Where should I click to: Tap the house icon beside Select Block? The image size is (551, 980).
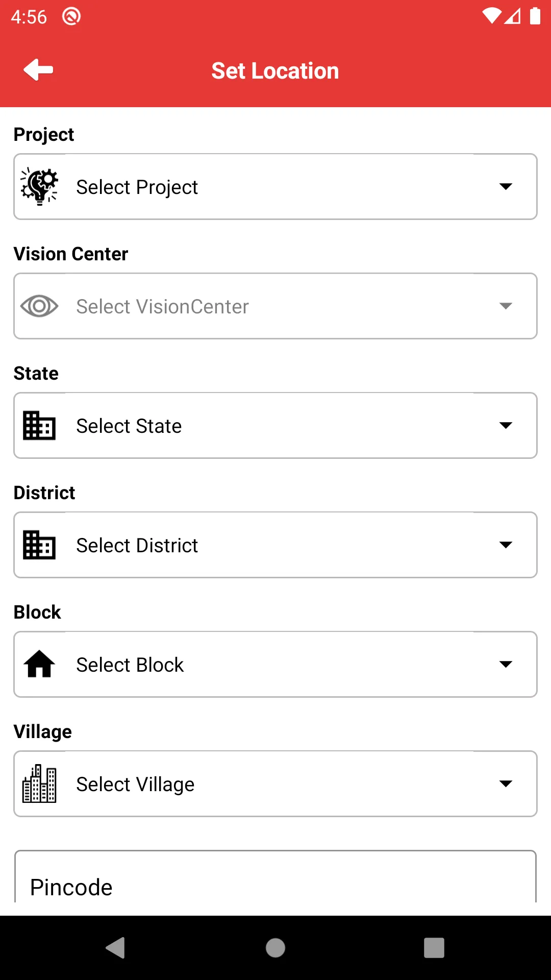coord(39,665)
